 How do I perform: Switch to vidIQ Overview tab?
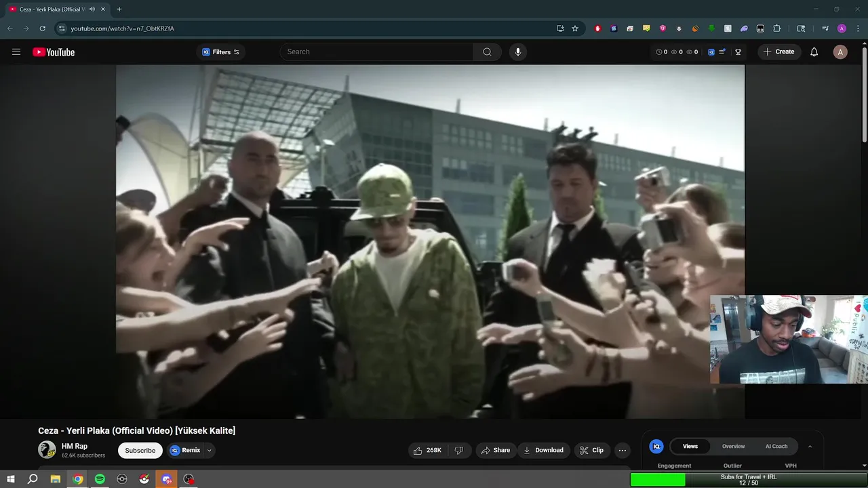(733, 446)
